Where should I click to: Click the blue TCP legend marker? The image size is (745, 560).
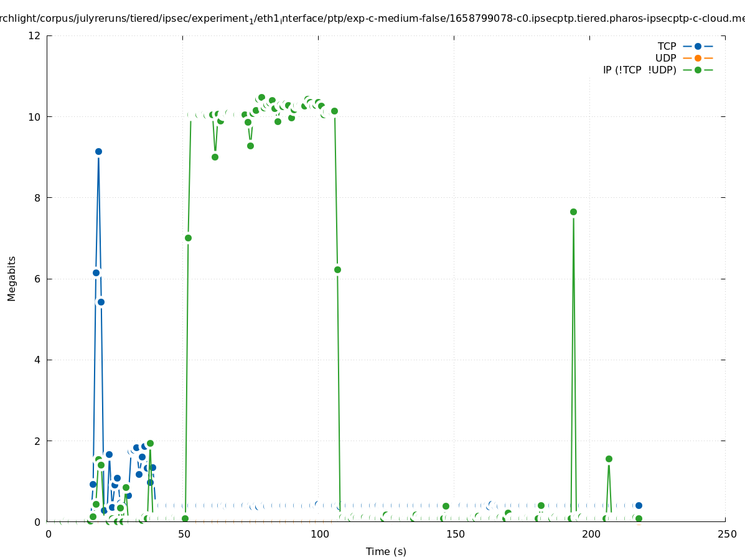[698, 46]
